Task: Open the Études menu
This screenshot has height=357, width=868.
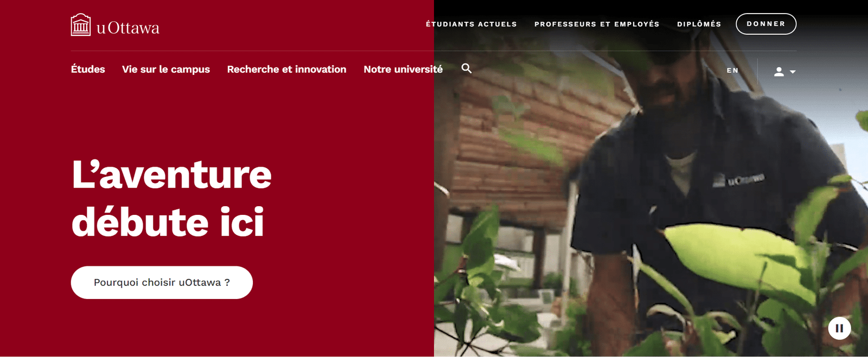Action: click(x=88, y=69)
